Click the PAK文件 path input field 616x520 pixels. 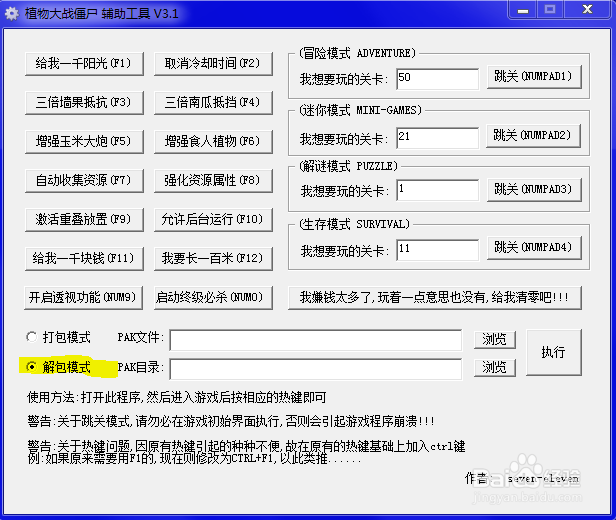[316, 340]
